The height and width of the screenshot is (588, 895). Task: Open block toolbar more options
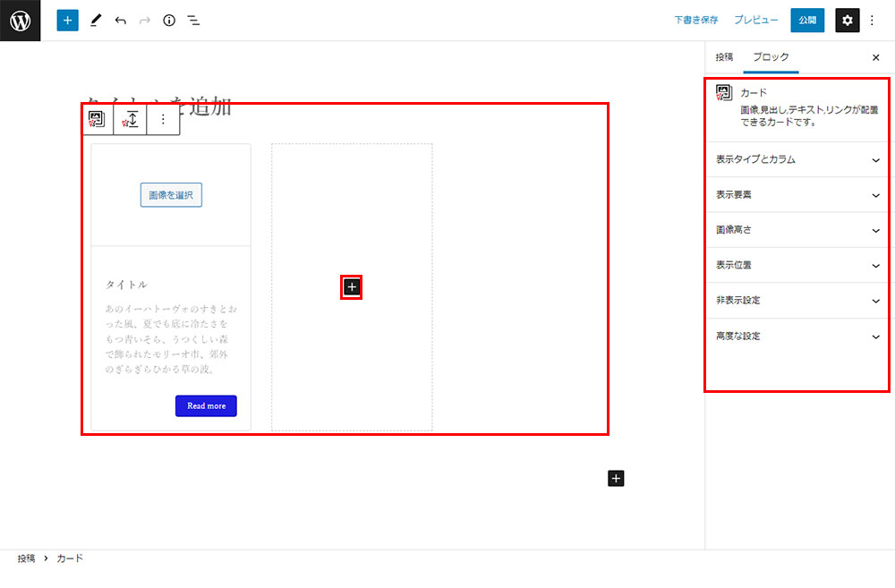pos(163,119)
